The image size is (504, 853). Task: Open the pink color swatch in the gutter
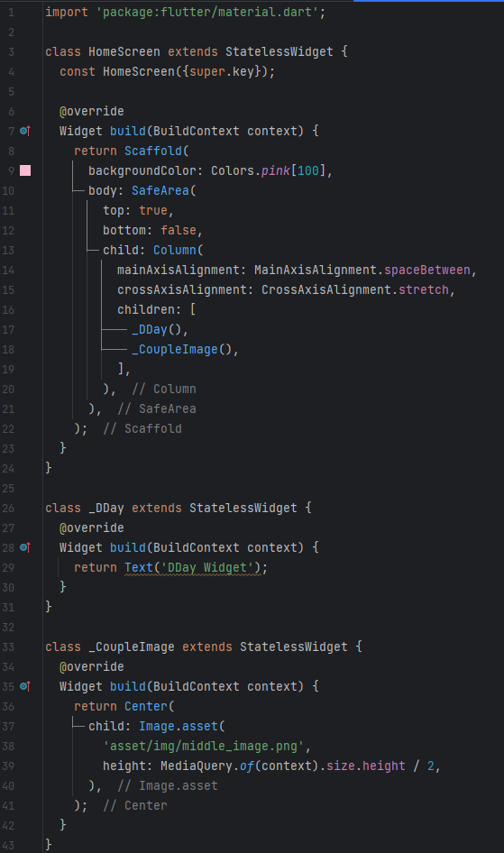25,170
